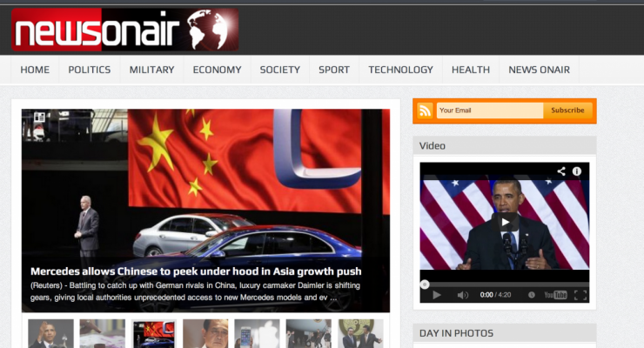Viewport: 644px width, 348px height.
Task: Click the Watch Later clock icon
Action: click(531, 295)
